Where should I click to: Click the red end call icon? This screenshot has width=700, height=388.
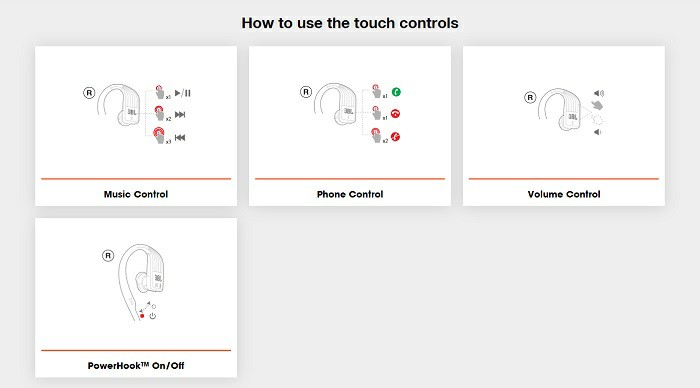click(x=396, y=114)
